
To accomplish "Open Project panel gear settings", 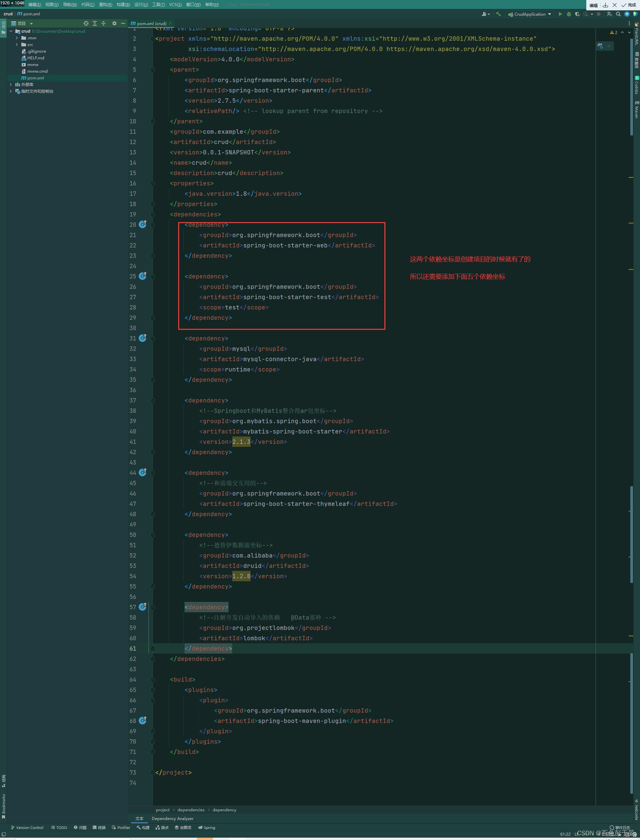I will click(x=114, y=23).
